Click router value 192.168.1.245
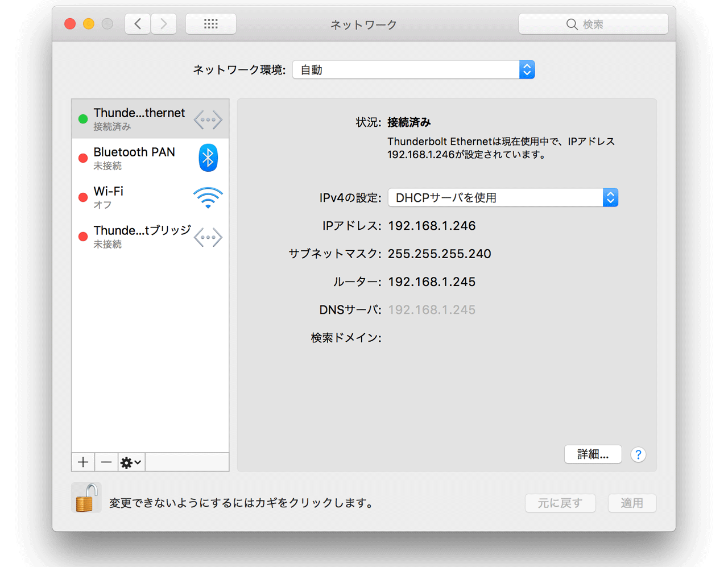 coord(432,282)
